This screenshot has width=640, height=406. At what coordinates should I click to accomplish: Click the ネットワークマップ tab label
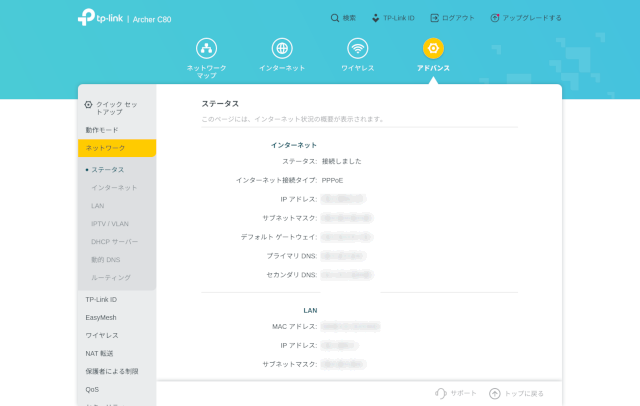coord(207,72)
